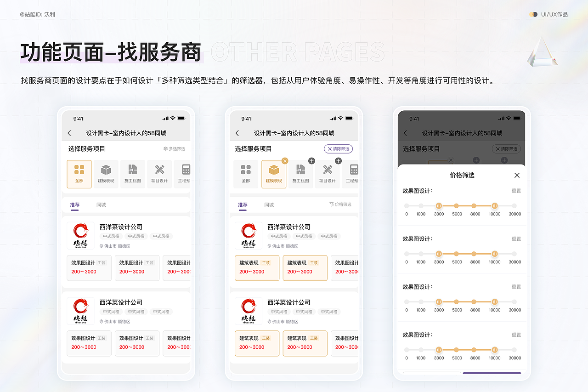
Task: Reset the third 效果图设计 price range with 重置
Action: coord(516,287)
